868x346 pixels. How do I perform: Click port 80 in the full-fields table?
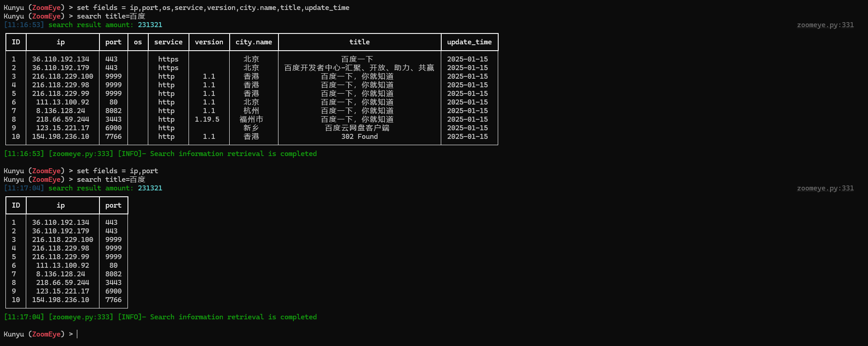[113, 102]
